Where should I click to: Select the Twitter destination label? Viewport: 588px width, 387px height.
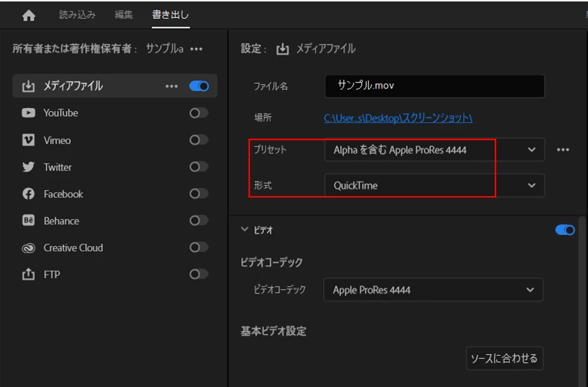point(57,167)
